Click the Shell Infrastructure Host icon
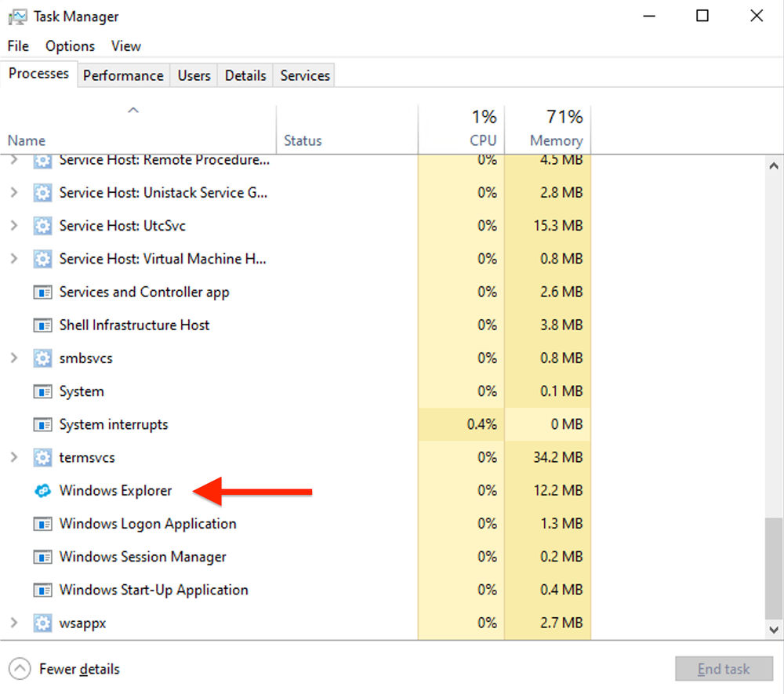784x694 pixels. pos(43,325)
